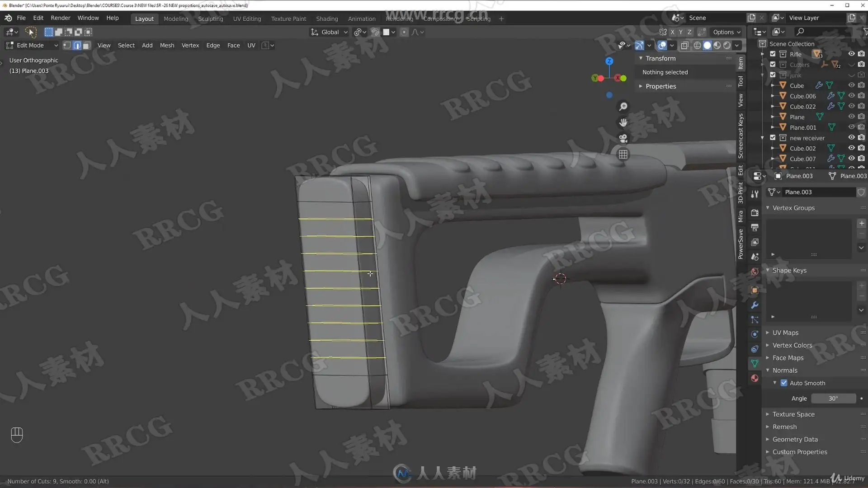This screenshot has height=488, width=868.
Task: Switch orthographic/perspective grid icon
Action: (x=623, y=155)
